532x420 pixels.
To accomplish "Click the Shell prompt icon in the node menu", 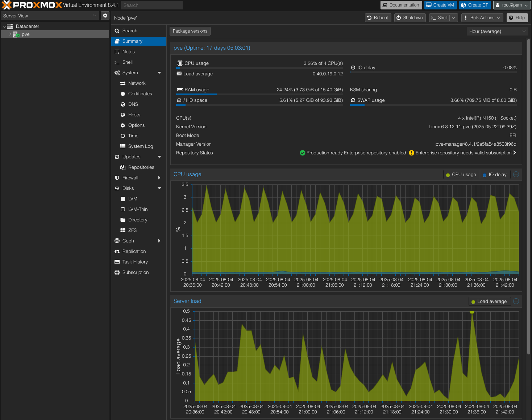I will pyautogui.click(x=117, y=62).
